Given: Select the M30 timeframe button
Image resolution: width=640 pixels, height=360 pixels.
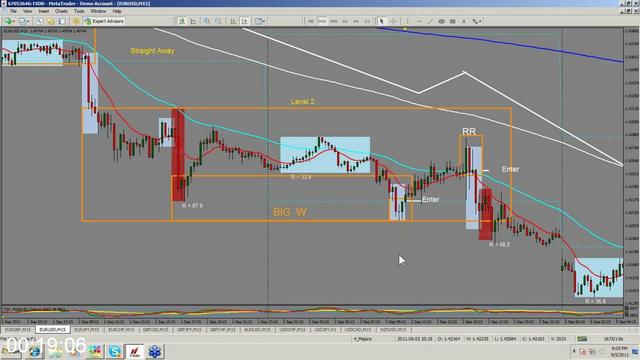Looking at the screenshot, I should (x=333, y=21).
